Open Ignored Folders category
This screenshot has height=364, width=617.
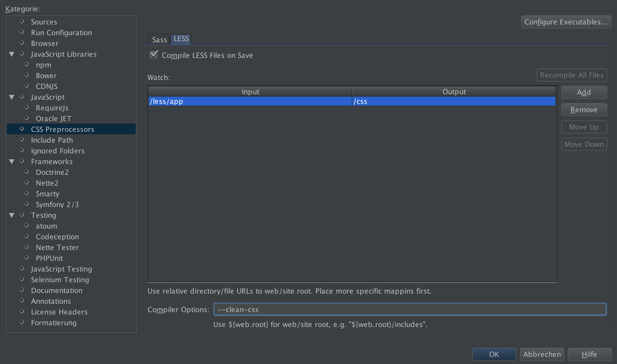[58, 151]
